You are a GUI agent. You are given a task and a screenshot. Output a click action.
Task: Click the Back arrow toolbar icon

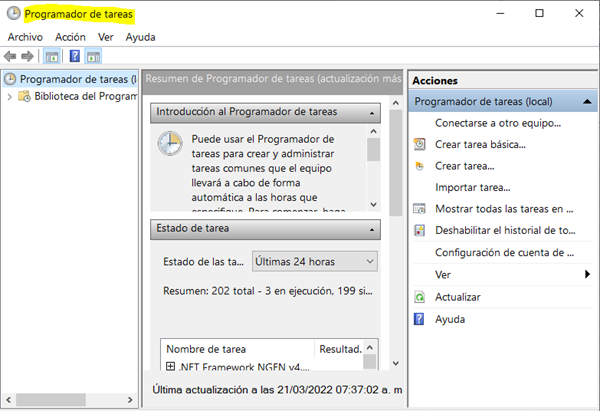(10, 57)
